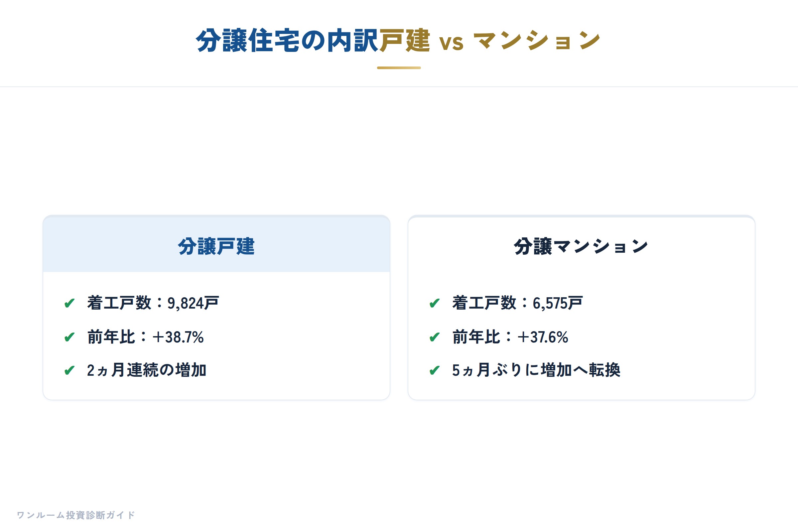Select the 分譲戸建 card header

tap(216, 246)
